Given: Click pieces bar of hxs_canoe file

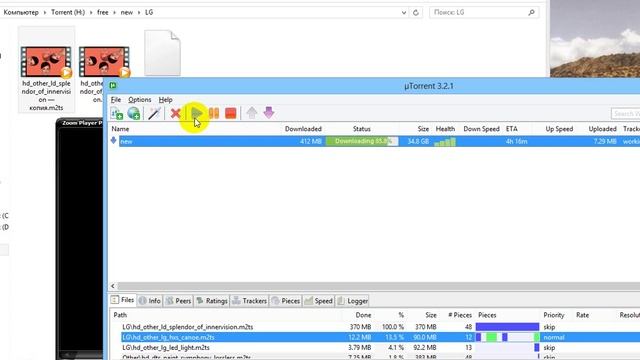Looking at the screenshot, I should [507, 337].
